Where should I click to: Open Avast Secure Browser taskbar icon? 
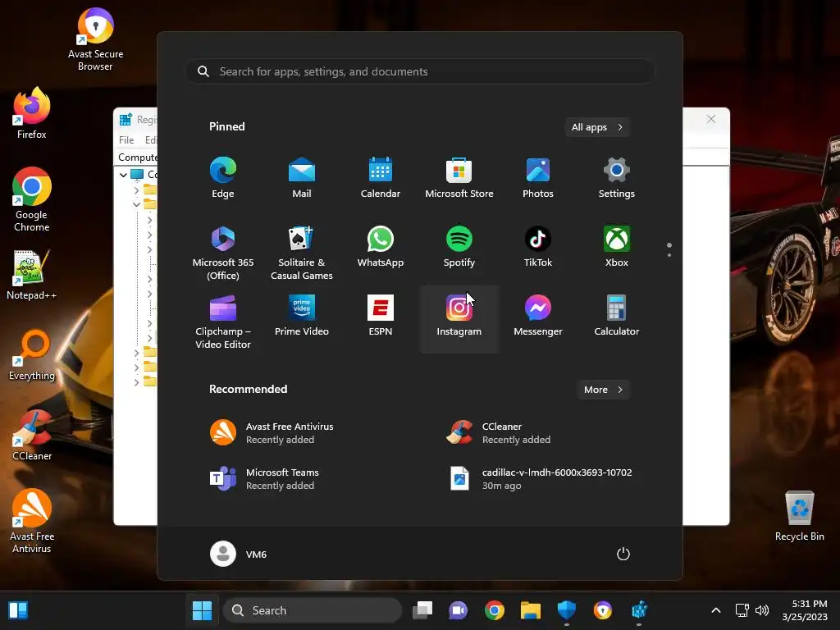tap(603, 610)
